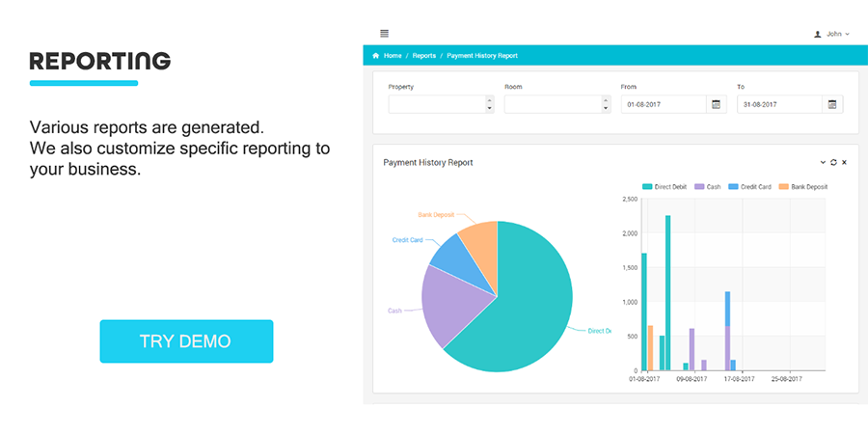Refresh the Payment History Report panel
The width and height of the screenshot is (868, 434).
(833, 163)
